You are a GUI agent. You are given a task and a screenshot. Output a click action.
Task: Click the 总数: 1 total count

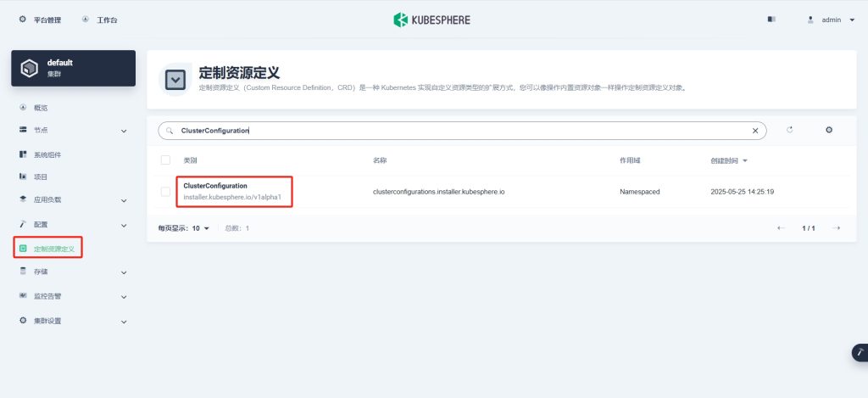pyautogui.click(x=237, y=228)
